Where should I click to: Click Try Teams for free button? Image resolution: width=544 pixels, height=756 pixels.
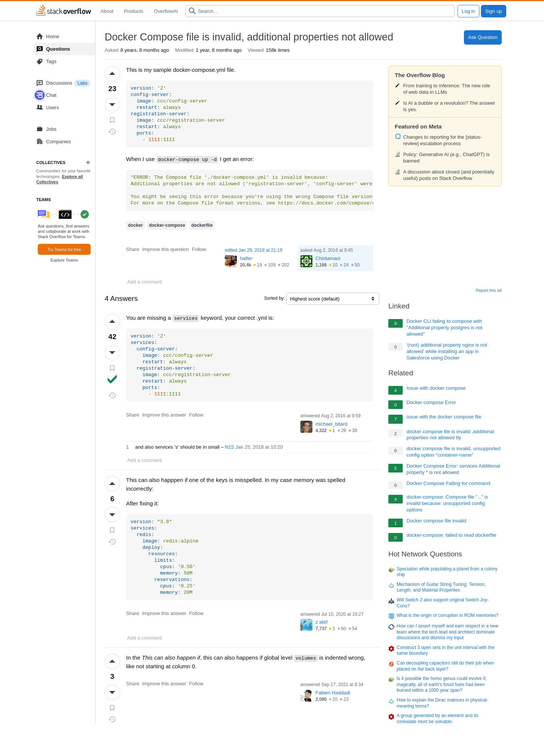click(64, 249)
